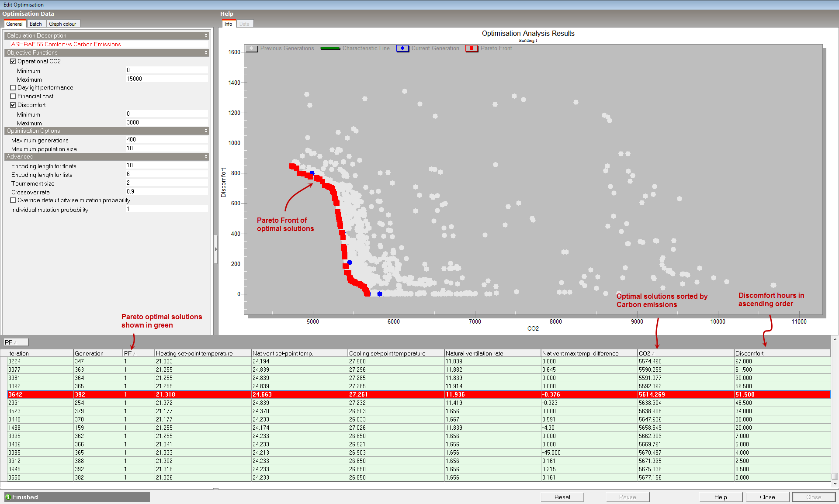Uncheck the Operational CO2 checkbox
The width and height of the screenshot is (839, 504).
point(13,62)
